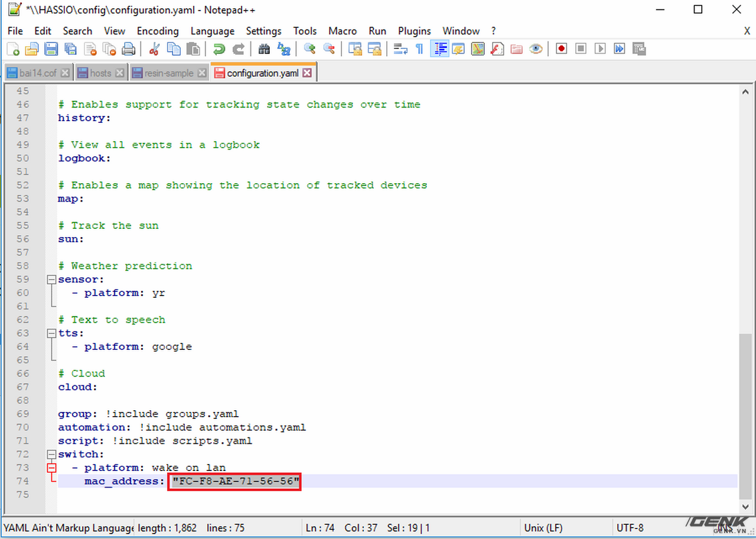Click the Stop Recording square icon
This screenshot has height=539, width=756.
click(581, 49)
